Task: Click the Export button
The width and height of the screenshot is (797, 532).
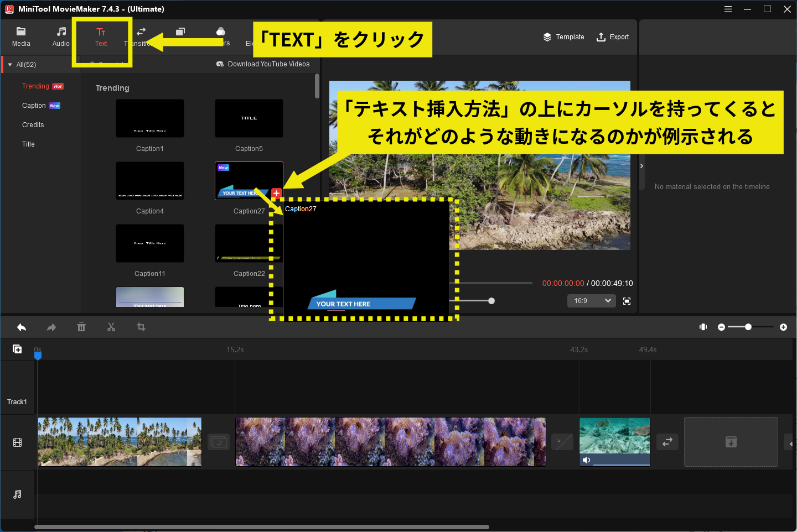Action: tap(613, 37)
